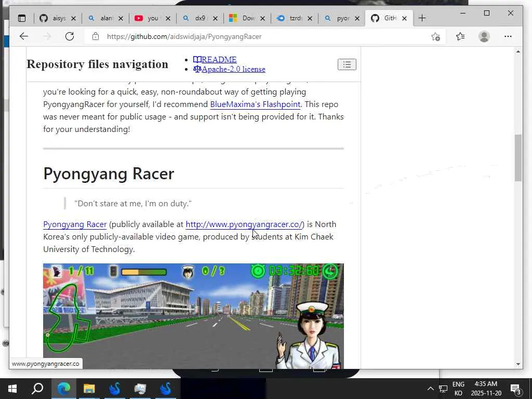532x399 pixels.
Task: Switch to the aisys GitHub tab
Action: [x=54, y=18]
